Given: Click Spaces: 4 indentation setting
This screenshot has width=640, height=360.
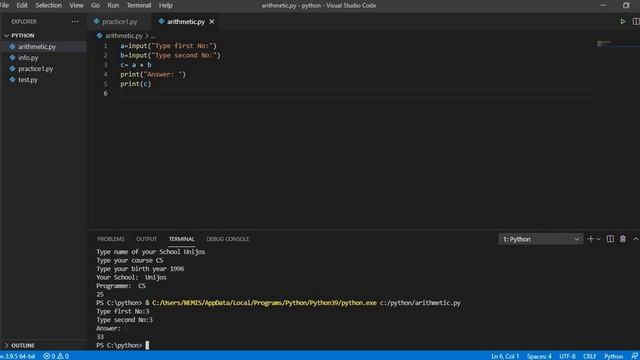Looking at the screenshot, I should pos(539,356).
